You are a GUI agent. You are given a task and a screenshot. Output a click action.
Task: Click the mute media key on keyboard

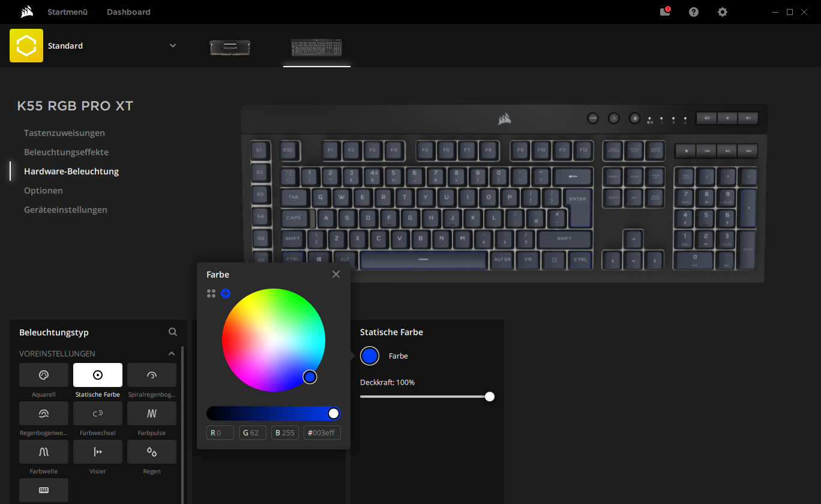tap(707, 118)
